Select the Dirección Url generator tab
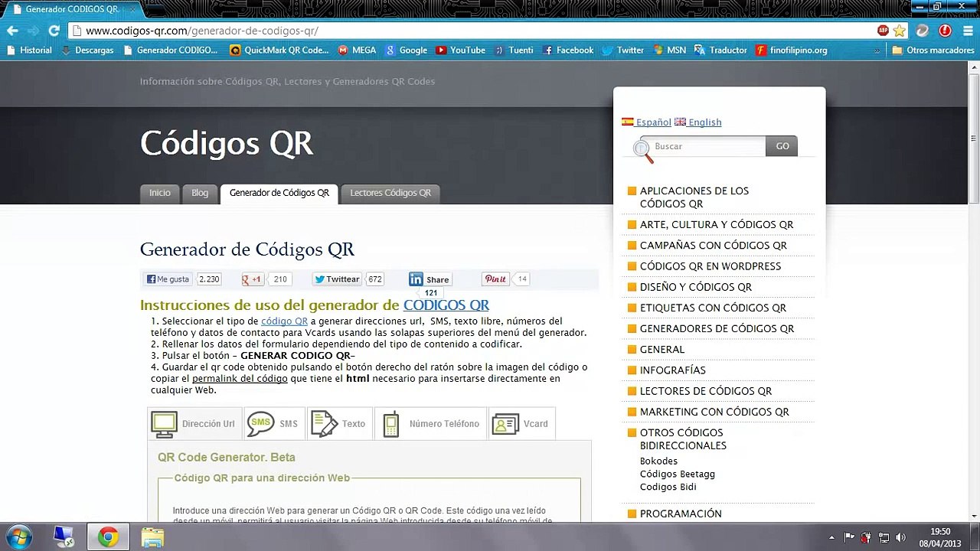This screenshot has height=551, width=980. pyautogui.click(x=194, y=423)
